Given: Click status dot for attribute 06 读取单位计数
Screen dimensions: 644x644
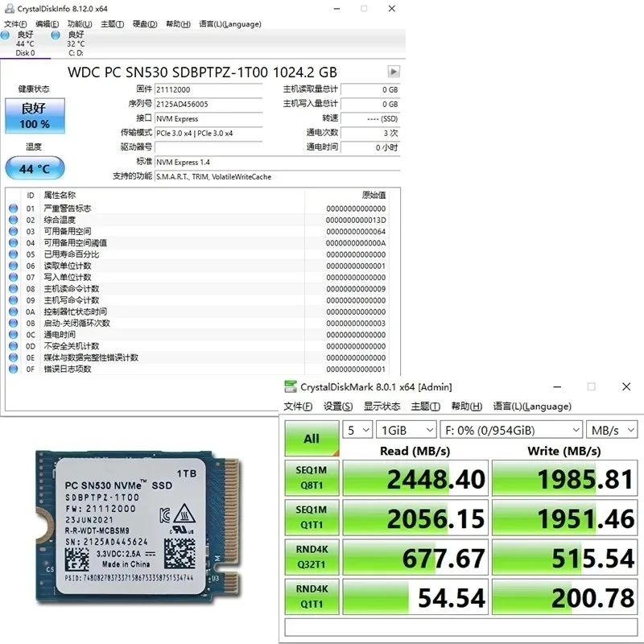Looking at the screenshot, I should (x=13, y=266).
